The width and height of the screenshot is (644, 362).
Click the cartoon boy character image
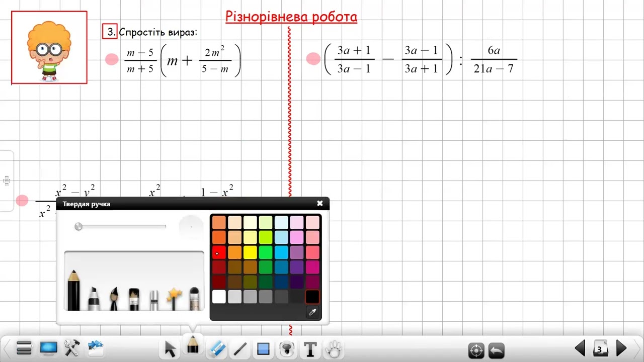pos(49,48)
